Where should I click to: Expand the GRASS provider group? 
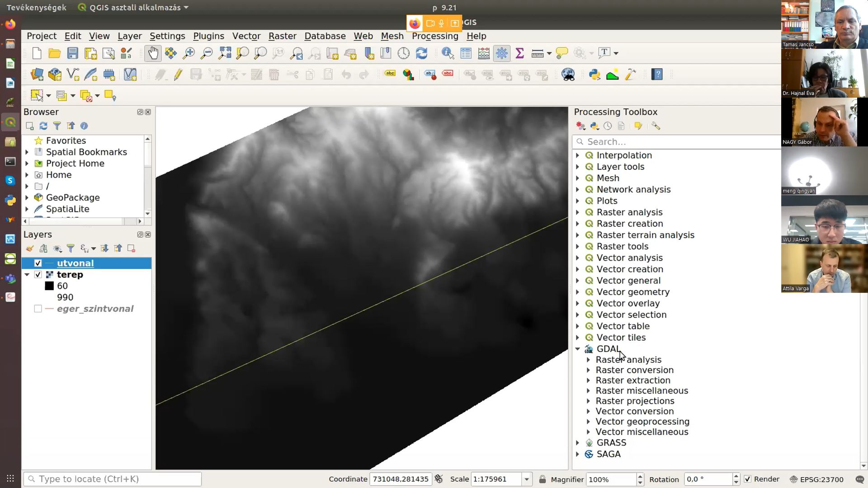[x=578, y=443]
